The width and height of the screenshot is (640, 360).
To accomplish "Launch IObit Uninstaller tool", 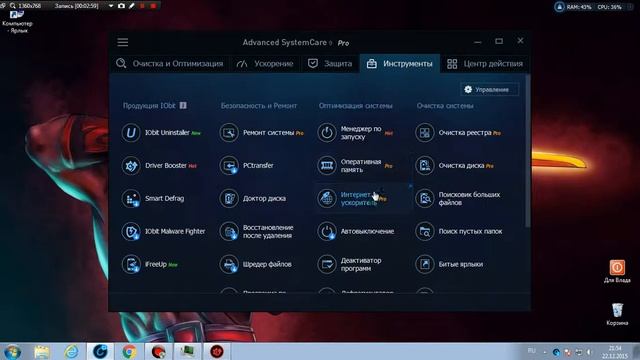I will pyautogui.click(x=161, y=133).
